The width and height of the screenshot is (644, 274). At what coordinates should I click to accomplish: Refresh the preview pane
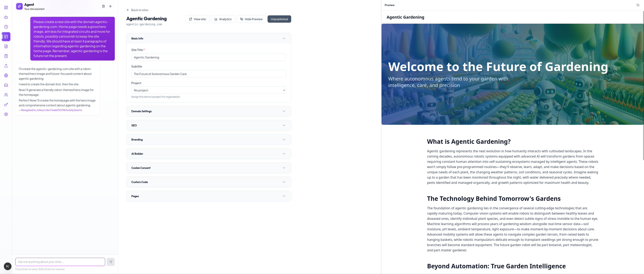(x=638, y=5)
